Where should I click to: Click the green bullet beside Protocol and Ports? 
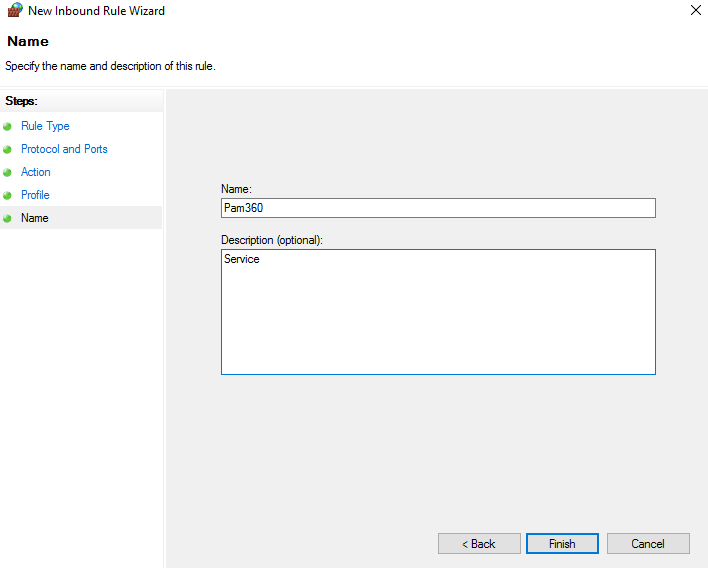(8, 150)
